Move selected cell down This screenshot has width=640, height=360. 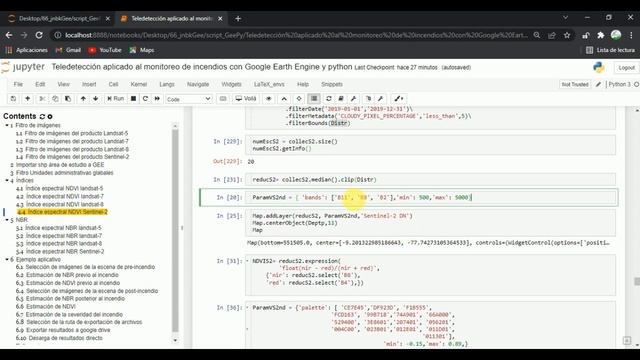(96, 99)
